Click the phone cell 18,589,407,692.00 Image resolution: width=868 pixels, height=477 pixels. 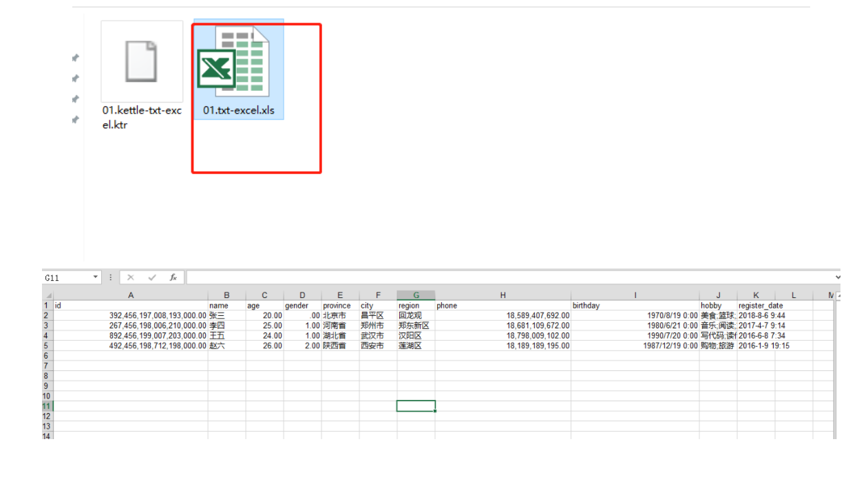click(502, 315)
